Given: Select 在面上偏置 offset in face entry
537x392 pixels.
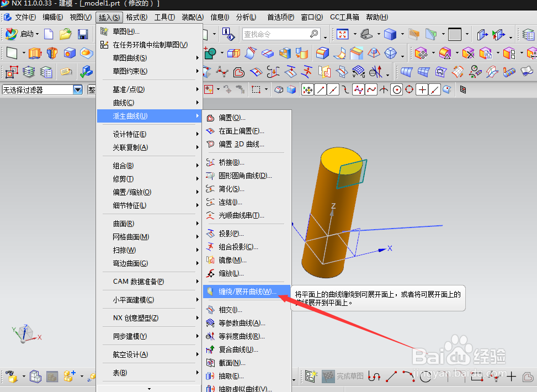Looking at the screenshot, I should click(x=247, y=131).
